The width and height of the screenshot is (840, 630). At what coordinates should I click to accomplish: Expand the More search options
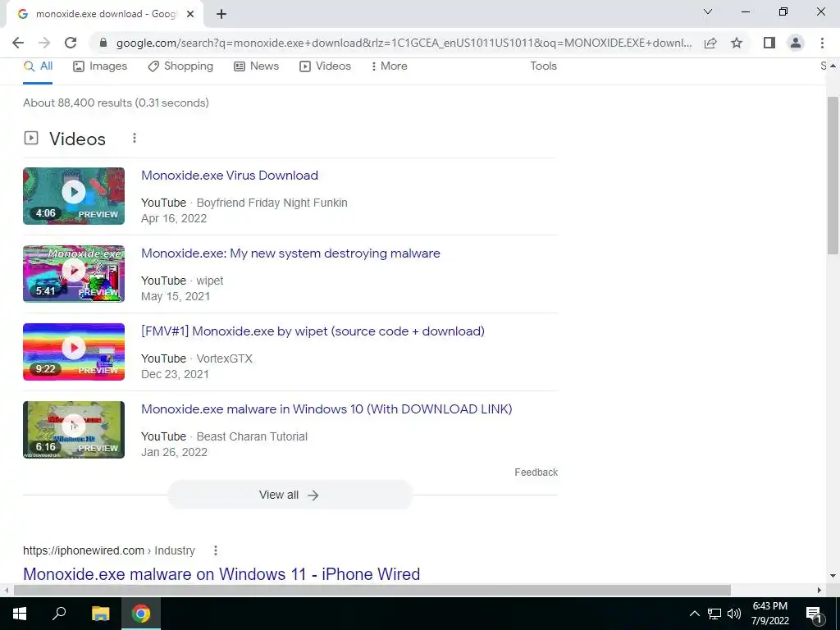[x=390, y=66]
